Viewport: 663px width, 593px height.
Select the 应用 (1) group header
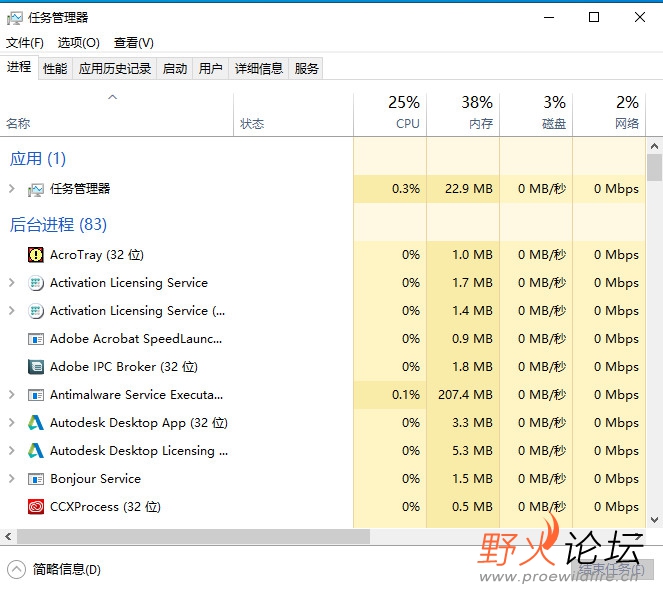pyautogui.click(x=38, y=159)
